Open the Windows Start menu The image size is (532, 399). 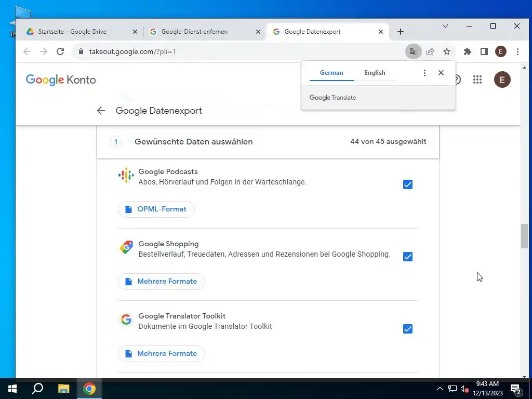point(12,389)
